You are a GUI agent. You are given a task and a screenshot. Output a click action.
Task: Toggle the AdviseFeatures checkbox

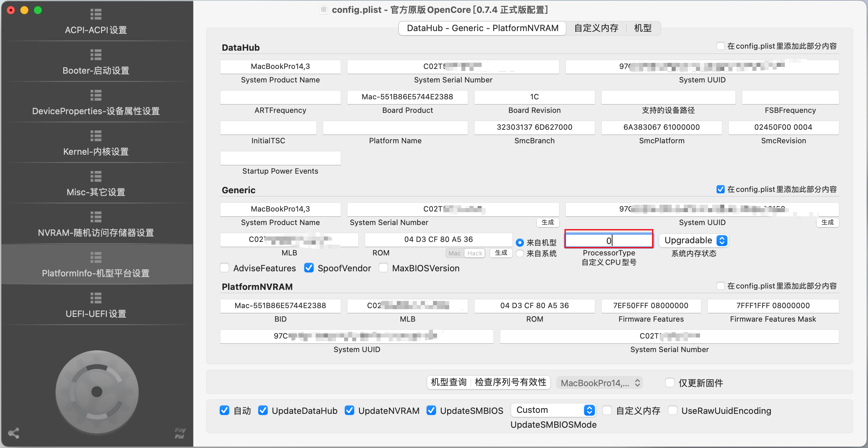click(224, 268)
